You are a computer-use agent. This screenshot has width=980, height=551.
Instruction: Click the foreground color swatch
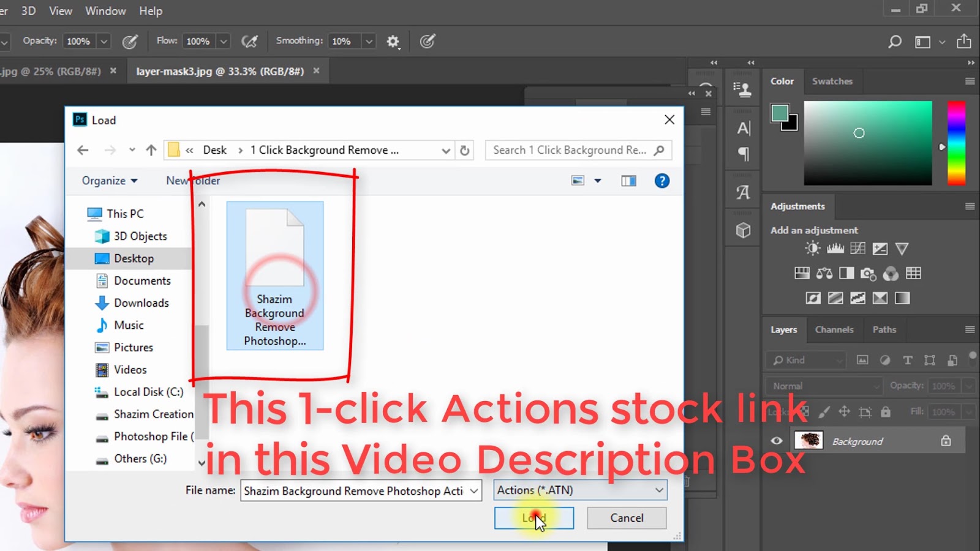click(x=780, y=113)
